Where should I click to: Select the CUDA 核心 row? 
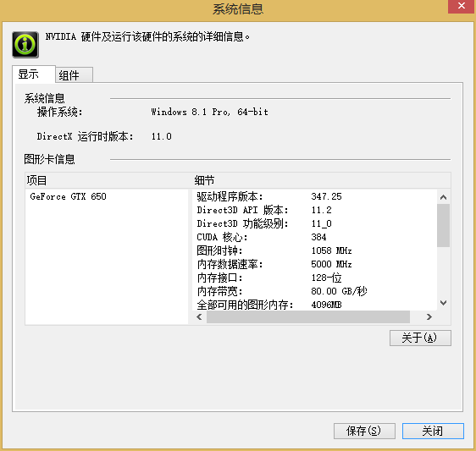click(x=314, y=237)
